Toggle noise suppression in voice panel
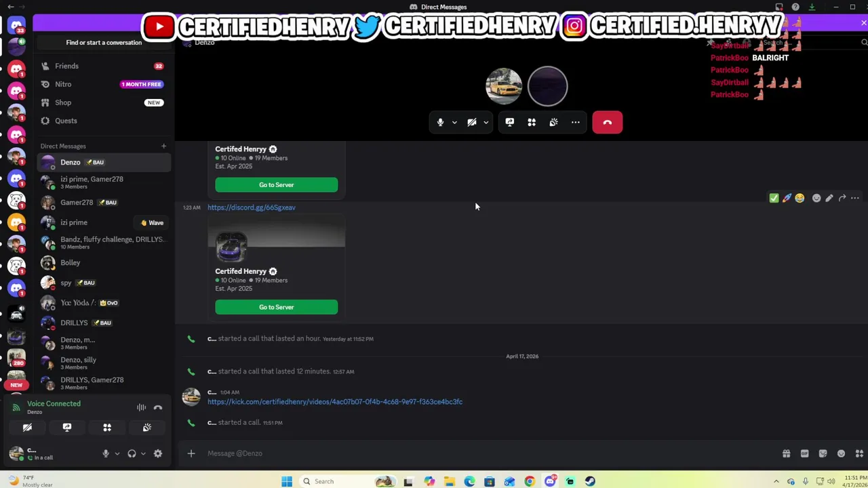This screenshot has width=868, height=488. [141, 407]
